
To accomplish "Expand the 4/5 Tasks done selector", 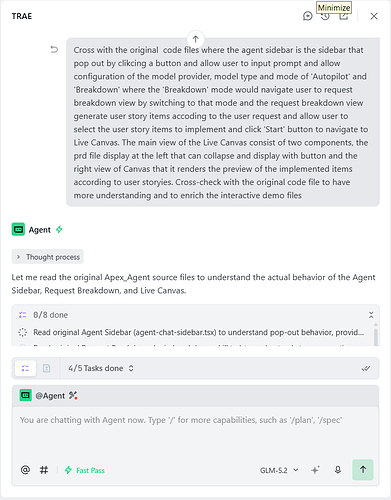I will (101, 368).
